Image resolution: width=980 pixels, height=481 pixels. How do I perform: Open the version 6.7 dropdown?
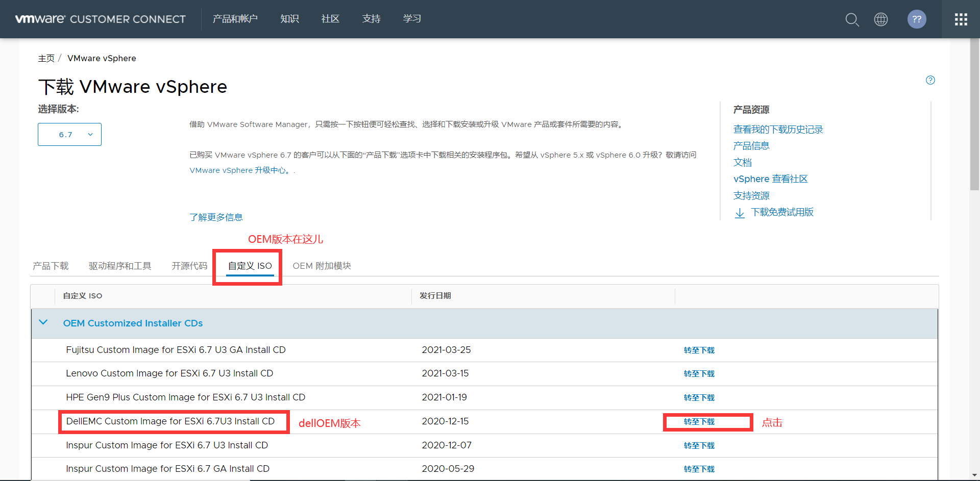point(69,134)
